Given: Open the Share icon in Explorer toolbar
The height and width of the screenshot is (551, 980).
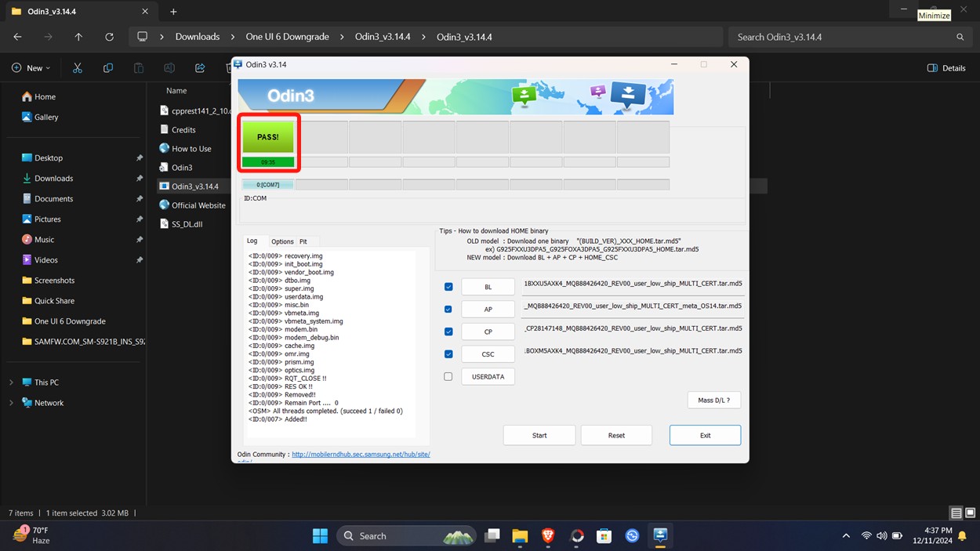Looking at the screenshot, I should tap(199, 67).
